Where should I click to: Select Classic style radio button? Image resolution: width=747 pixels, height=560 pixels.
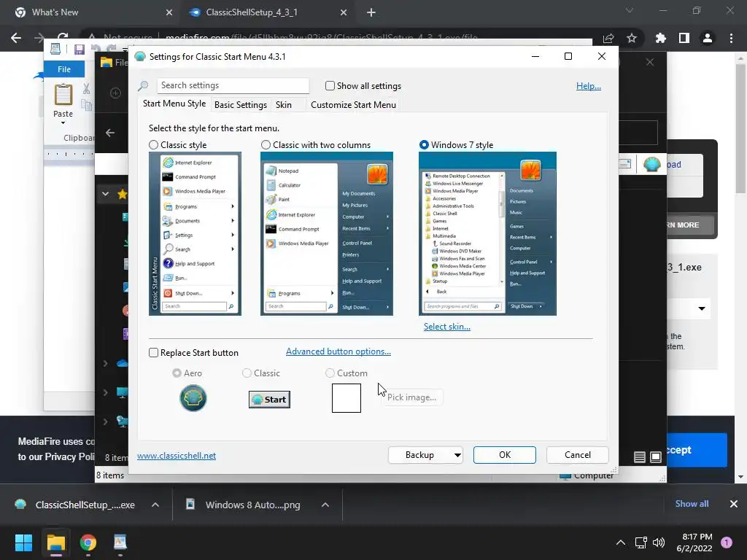point(153,145)
